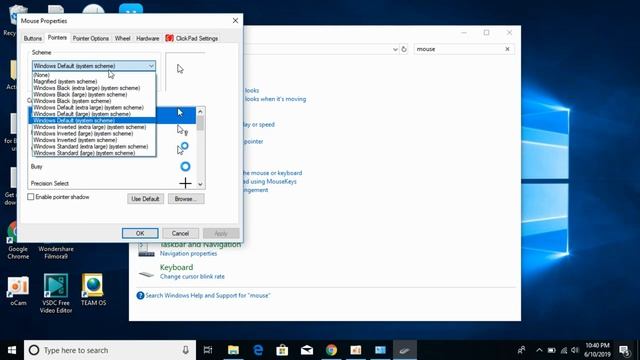Image resolution: width=640 pixels, height=360 pixels.
Task: Open the ClickPad Settings tab
Action: pyautogui.click(x=192, y=38)
